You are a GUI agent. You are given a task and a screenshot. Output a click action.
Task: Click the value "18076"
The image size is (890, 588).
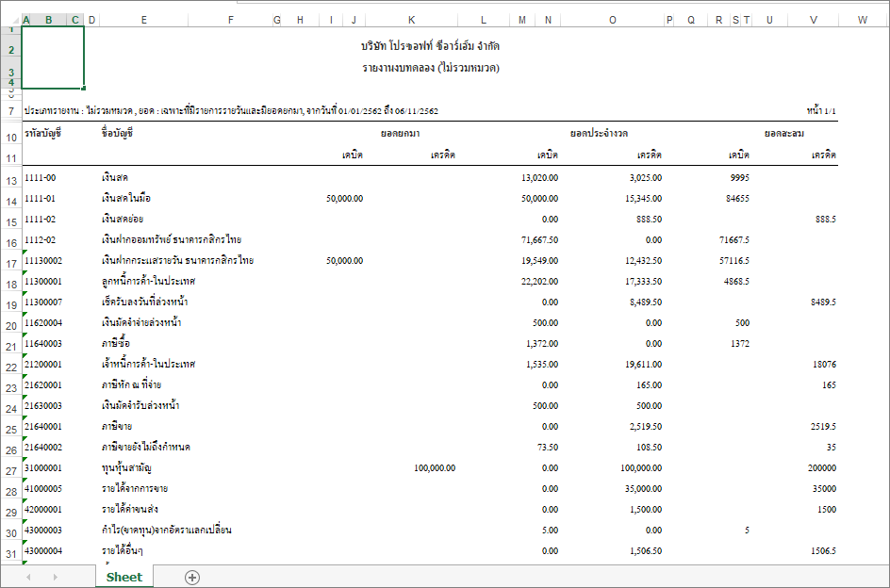click(x=824, y=365)
